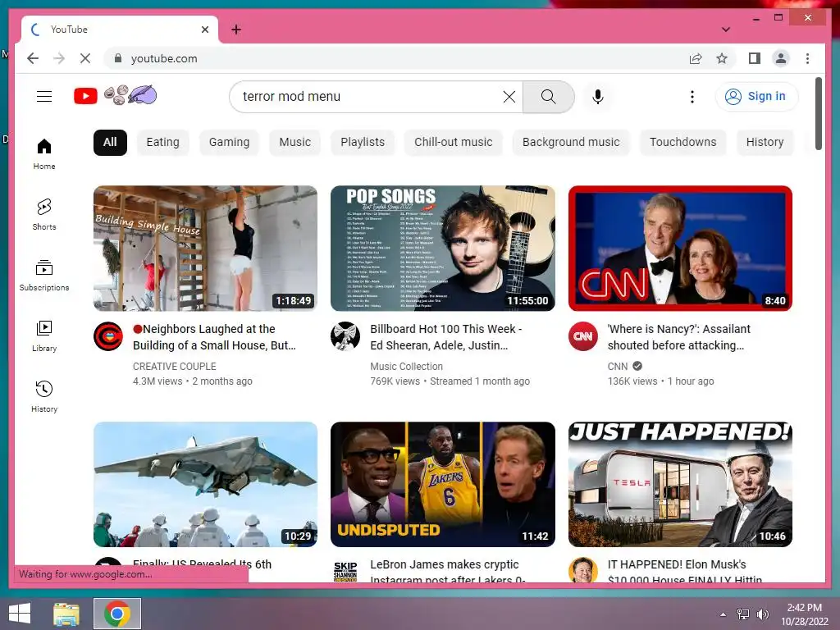Go back in Chrome
The width and height of the screenshot is (840, 630).
pyautogui.click(x=33, y=58)
